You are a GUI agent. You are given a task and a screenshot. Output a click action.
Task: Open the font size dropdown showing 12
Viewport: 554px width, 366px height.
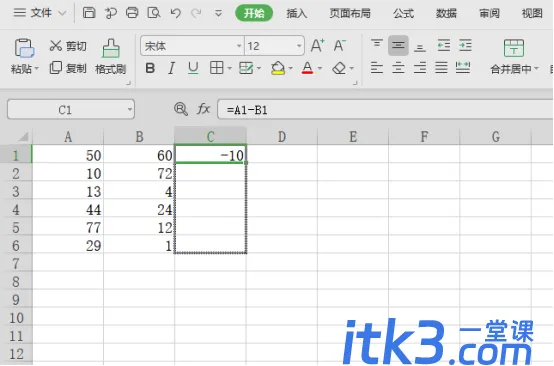[x=299, y=46]
